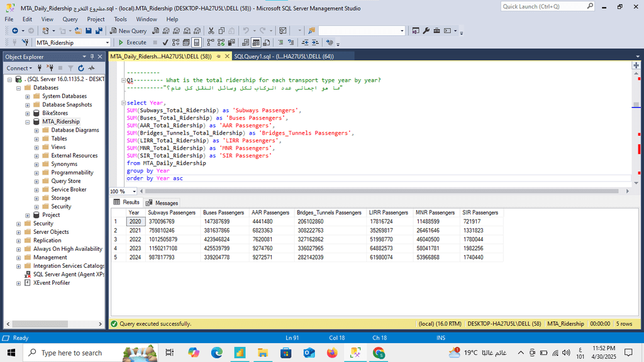
Task: Expand the Tables folder
Action: coord(36,139)
